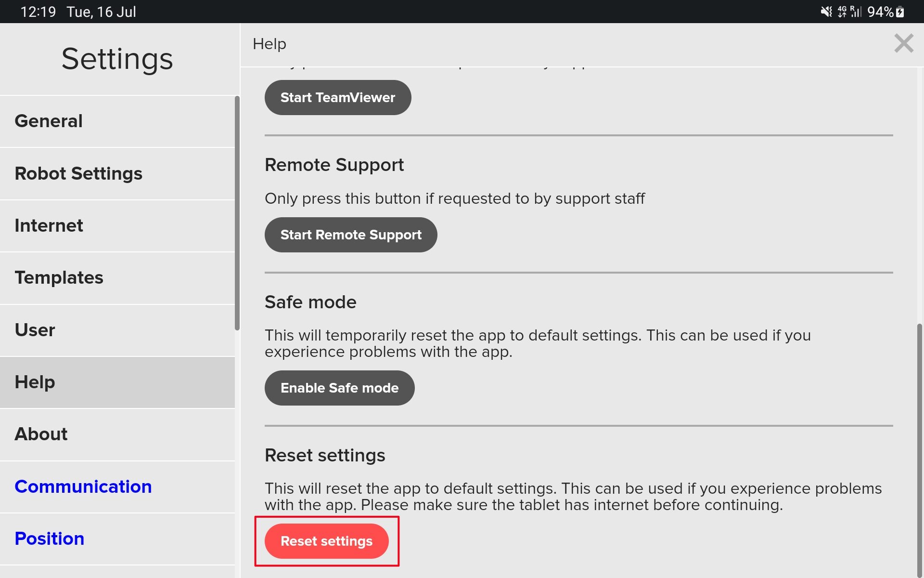The height and width of the screenshot is (578, 924).
Task: Click the Reset settings heading text
Action: click(x=325, y=456)
